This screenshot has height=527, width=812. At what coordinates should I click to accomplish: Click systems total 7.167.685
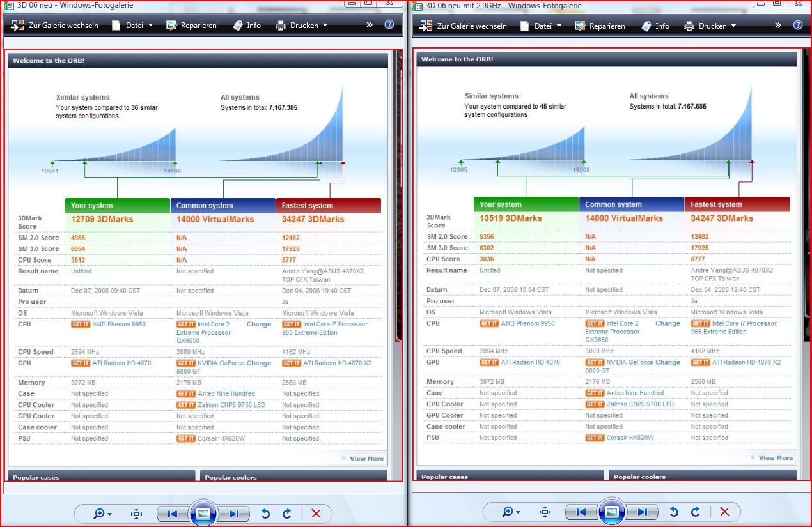click(692, 106)
